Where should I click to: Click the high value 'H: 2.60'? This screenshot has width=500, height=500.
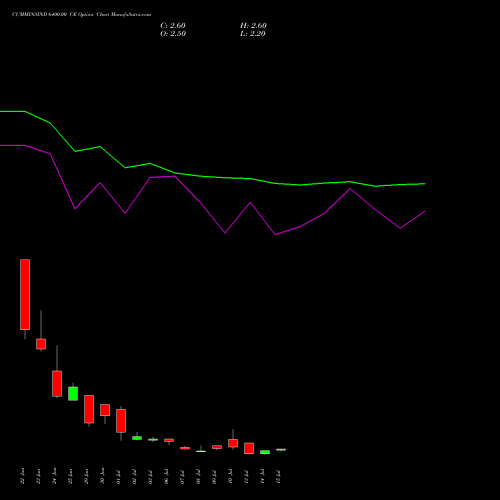253,26
